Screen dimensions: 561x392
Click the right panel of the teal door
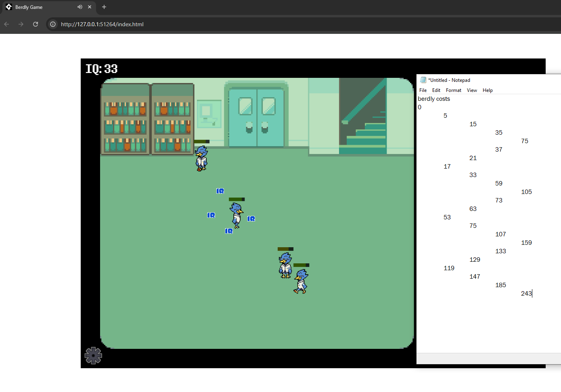coord(270,117)
